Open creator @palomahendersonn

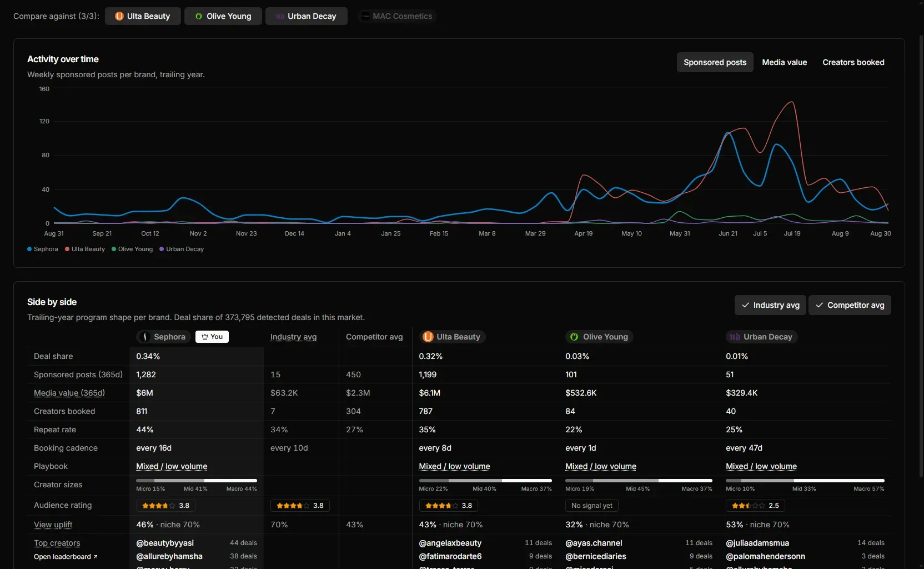[765, 556]
